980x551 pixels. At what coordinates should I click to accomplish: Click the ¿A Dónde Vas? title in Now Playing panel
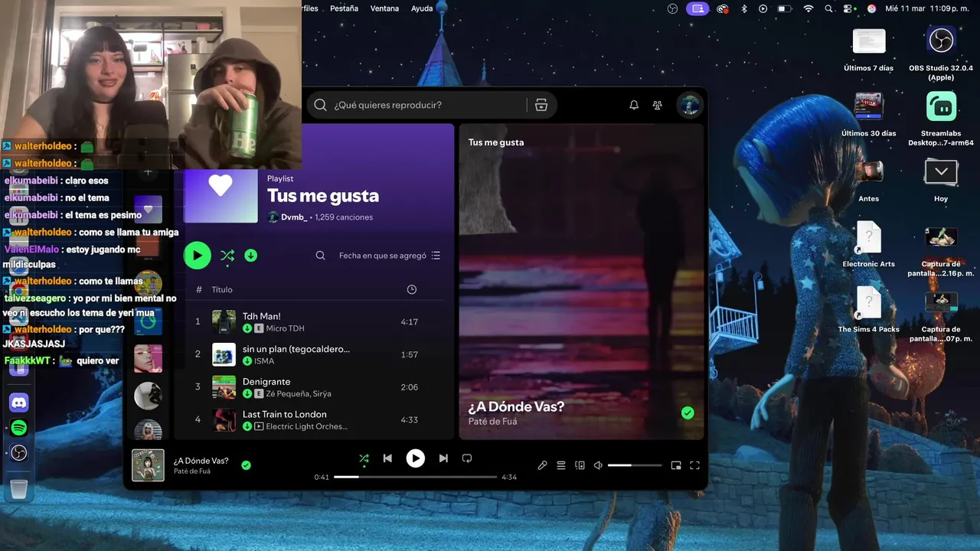(x=516, y=406)
